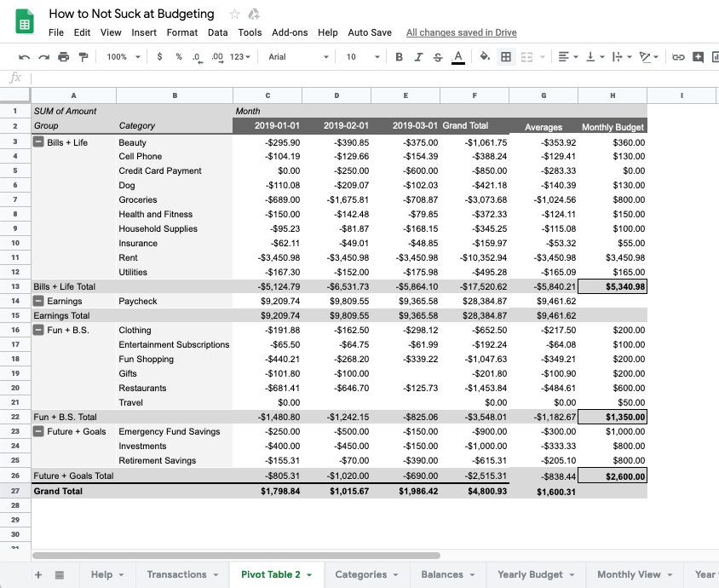This screenshot has height=588, width=719.
Task: Open the Arial font dropdown
Action: (x=298, y=57)
